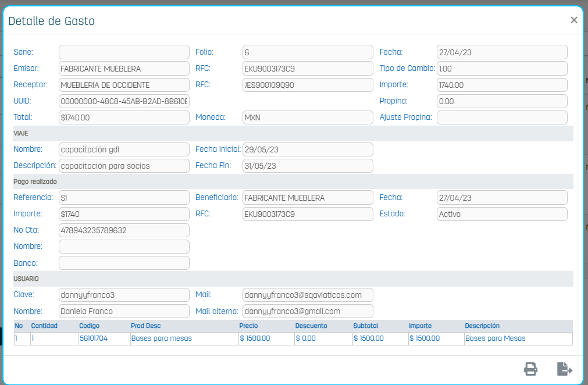This screenshot has height=385, width=588.
Task: Click product code 56101704 in table
Action: click(x=93, y=338)
